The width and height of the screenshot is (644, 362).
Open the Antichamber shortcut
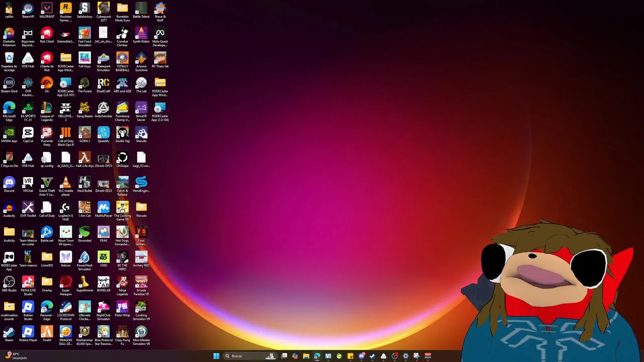(103, 110)
